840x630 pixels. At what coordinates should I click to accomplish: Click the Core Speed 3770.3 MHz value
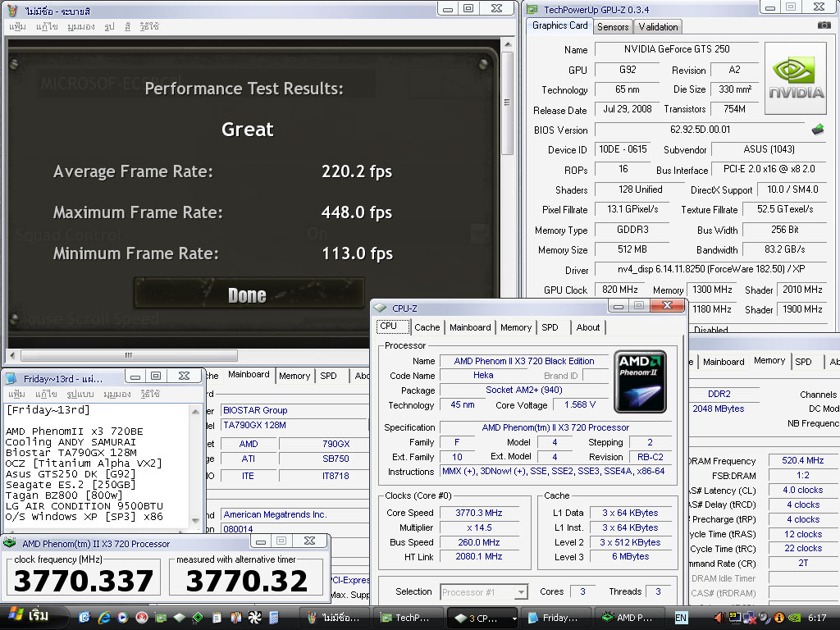point(479,513)
